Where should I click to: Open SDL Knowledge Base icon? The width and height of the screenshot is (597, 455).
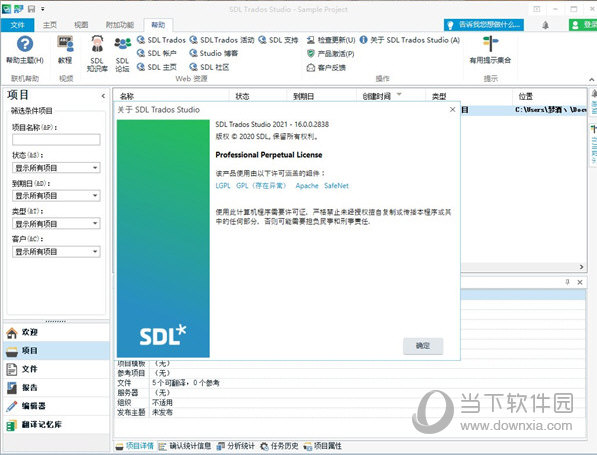click(97, 53)
